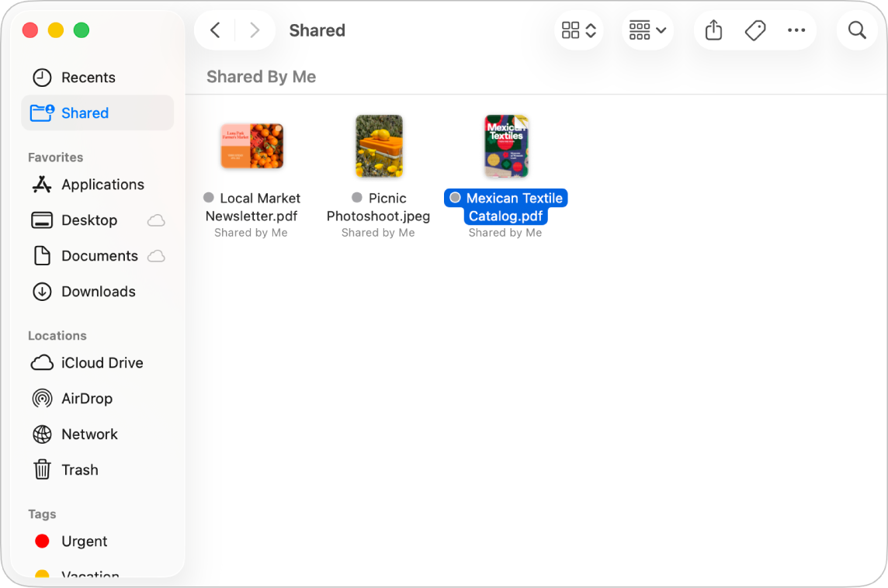Click the back navigation chevron
This screenshot has width=888, height=588.
click(x=215, y=29)
